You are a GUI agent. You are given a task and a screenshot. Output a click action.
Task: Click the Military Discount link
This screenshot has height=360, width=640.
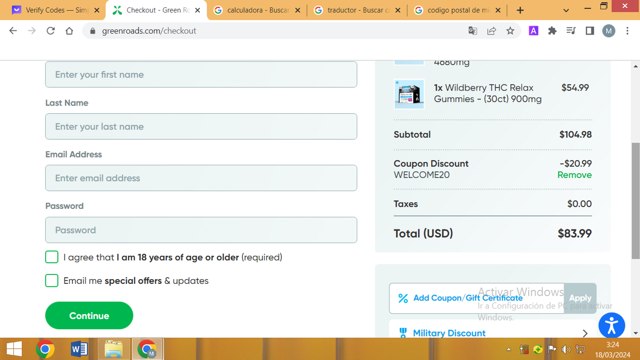click(x=449, y=333)
